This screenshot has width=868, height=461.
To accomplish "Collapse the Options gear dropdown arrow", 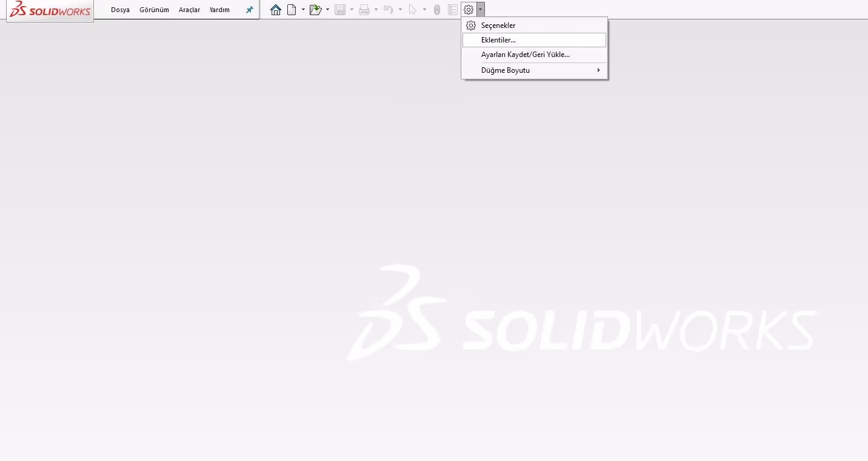I will click(480, 10).
